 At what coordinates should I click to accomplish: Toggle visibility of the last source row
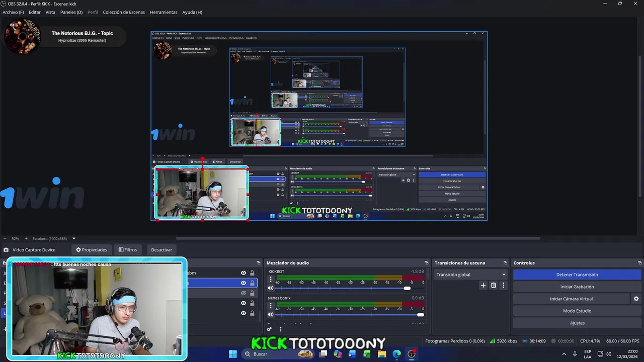(244, 313)
